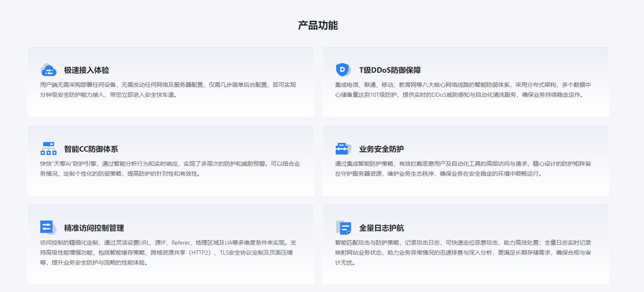Click the network hierarchy icon for 智能CC防御体系
644x292 pixels.
49,148
